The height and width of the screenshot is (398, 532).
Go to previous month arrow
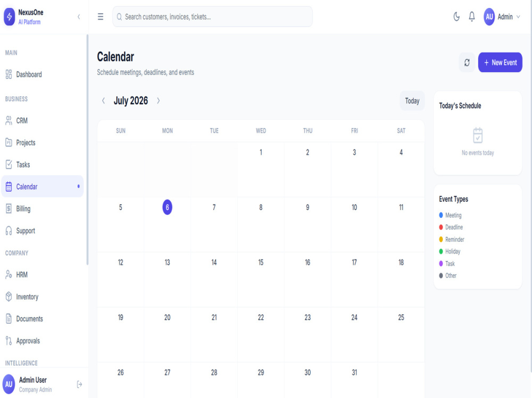pos(104,100)
